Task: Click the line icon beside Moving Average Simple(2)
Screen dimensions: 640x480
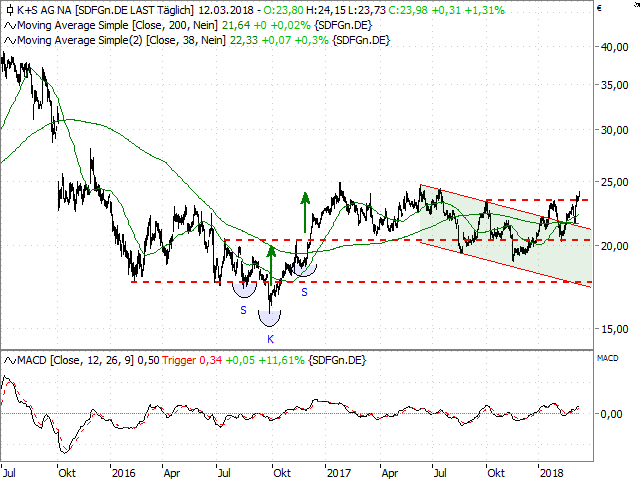Action: pyautogui.click(x=10, y=41)
